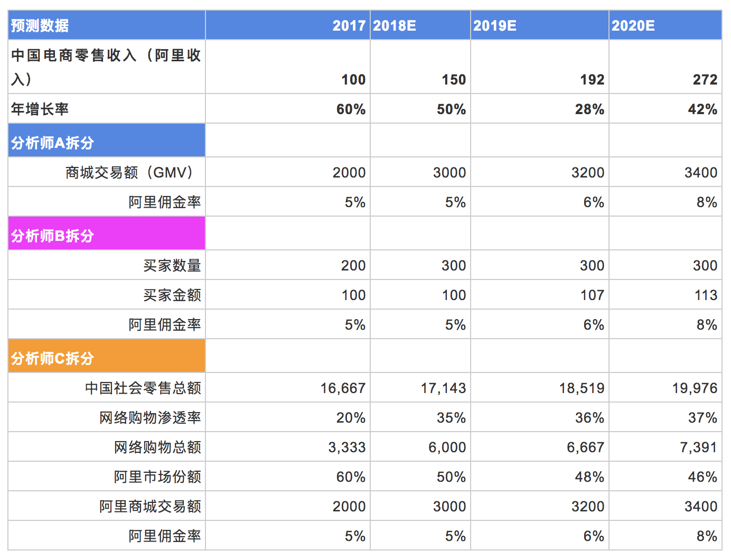Select the 2018E column header

(x=420, y=25)
